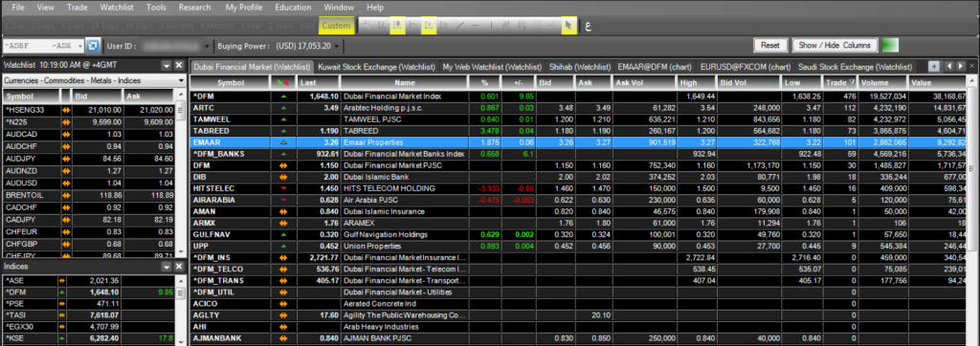Close the Indices side panel

178,267
